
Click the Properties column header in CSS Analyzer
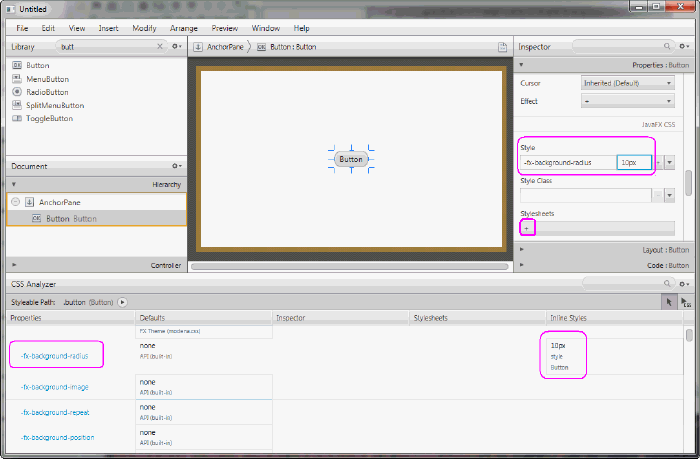point(71,317)
